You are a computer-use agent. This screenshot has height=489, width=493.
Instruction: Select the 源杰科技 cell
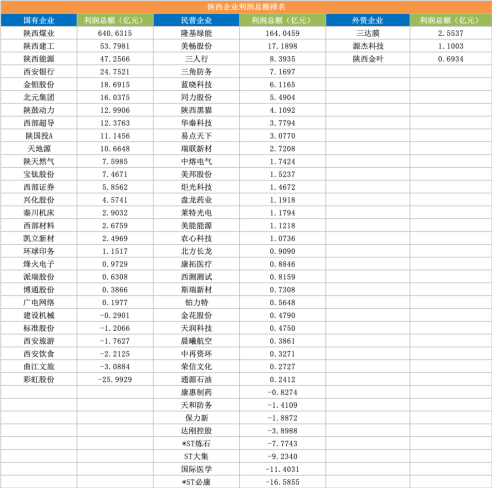coord(368,46)
